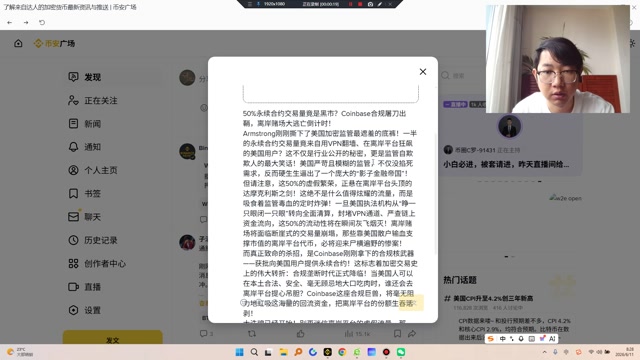The image size is (640, 360).
Task: Open Chrome from the taskbar
Action: click(342, 352)
